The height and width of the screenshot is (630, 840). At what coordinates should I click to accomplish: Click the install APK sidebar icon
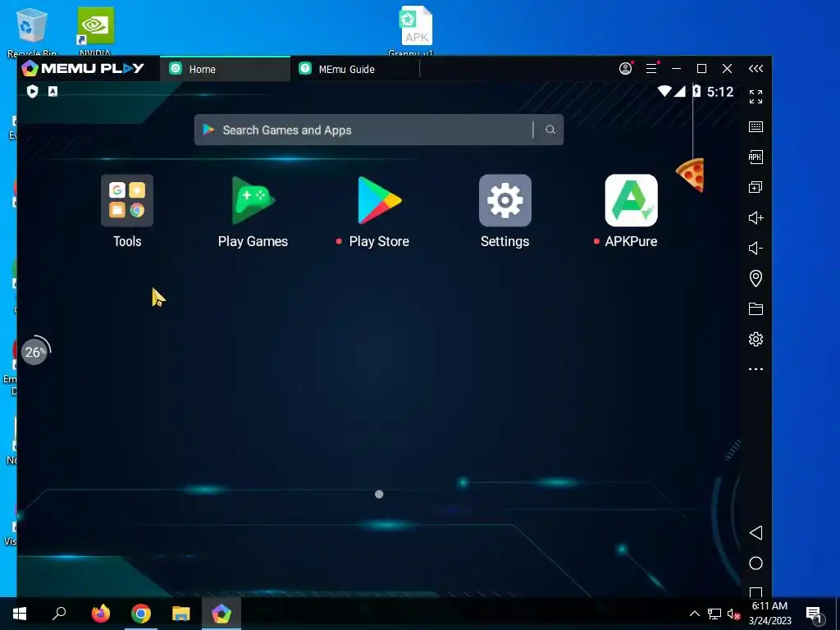click(756, 157)
